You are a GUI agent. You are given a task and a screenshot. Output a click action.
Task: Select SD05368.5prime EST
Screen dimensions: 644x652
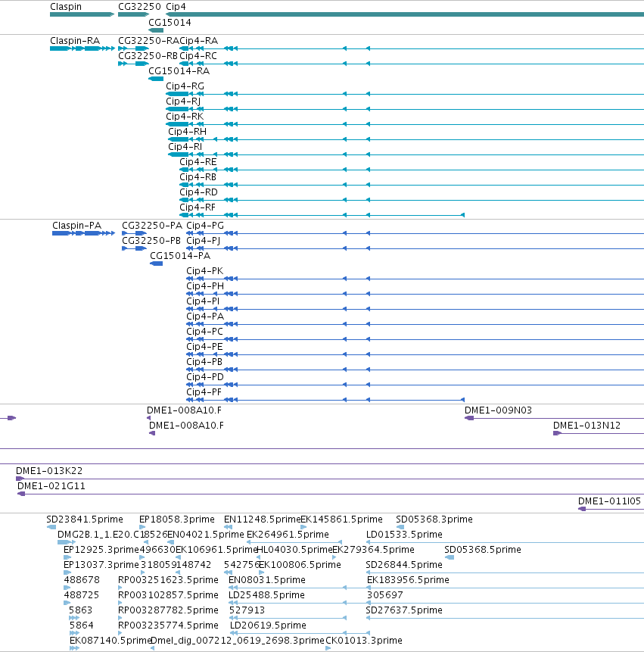(x=450, y=557)
